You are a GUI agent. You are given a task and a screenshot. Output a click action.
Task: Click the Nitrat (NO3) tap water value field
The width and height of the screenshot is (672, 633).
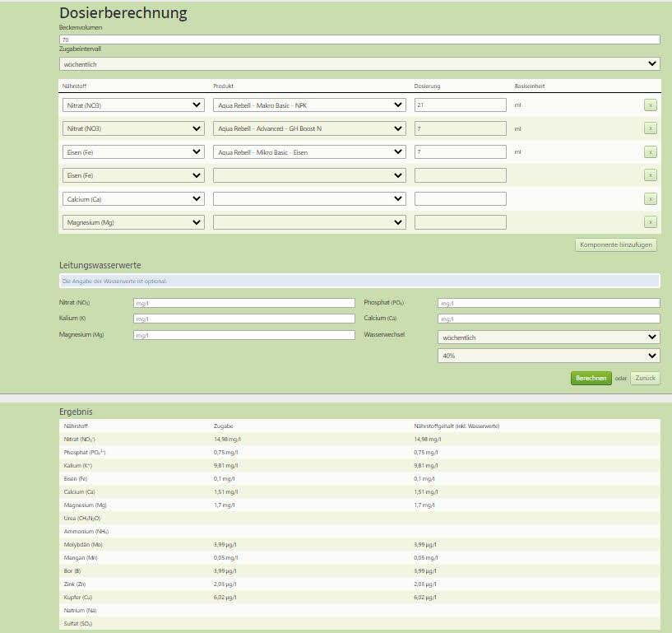click(243, 303)
